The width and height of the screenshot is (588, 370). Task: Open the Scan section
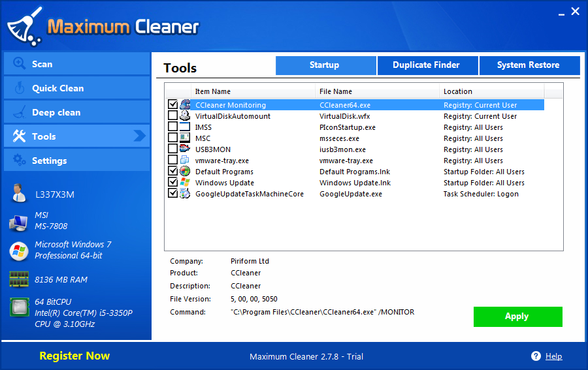tap(76, 64)
